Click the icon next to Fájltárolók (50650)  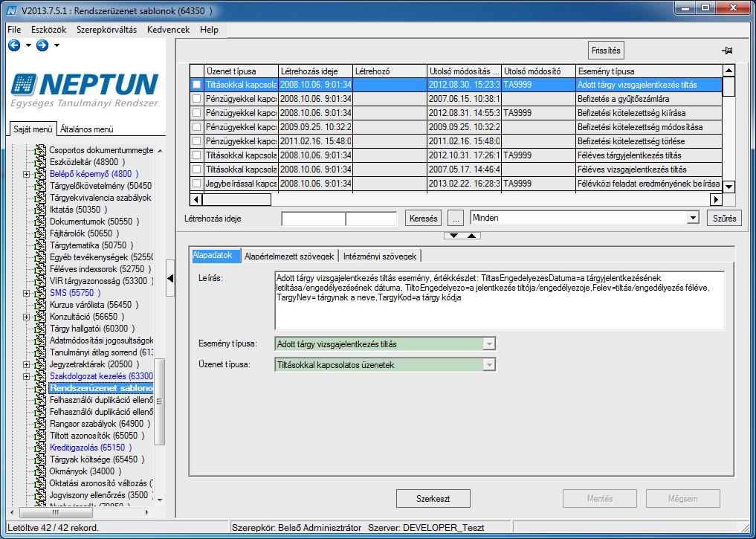click(40, 233)
